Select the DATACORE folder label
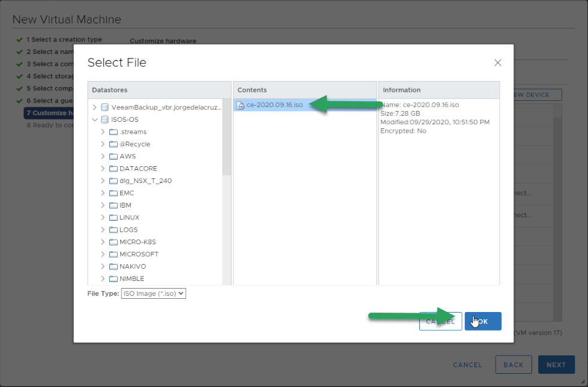 click(x=138, y=169)
